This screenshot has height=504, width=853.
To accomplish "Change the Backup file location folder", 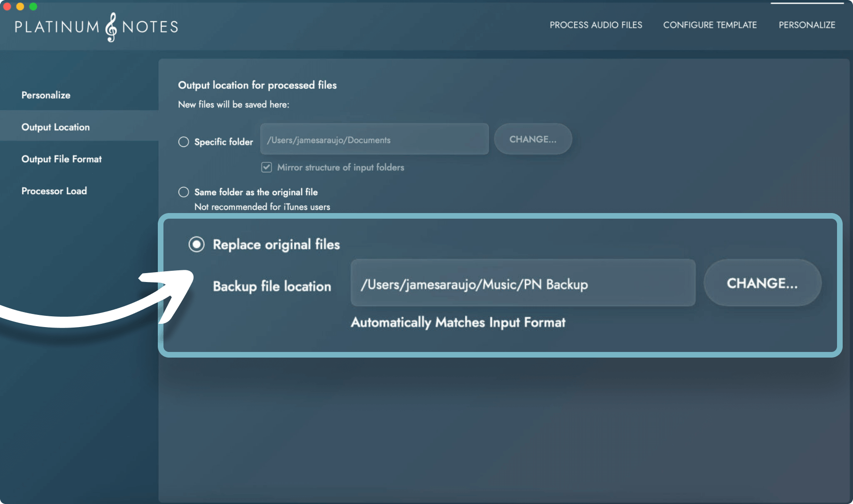I will (762, 283).
